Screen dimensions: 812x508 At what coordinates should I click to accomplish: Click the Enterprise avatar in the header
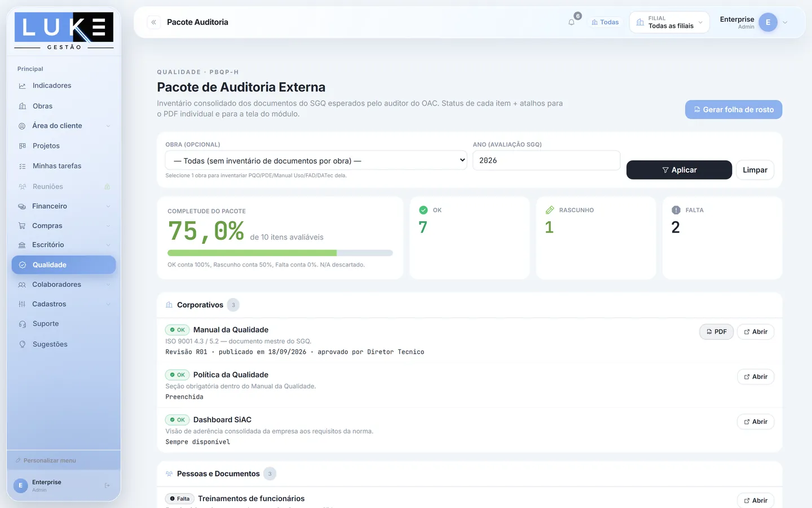point(768,22)
